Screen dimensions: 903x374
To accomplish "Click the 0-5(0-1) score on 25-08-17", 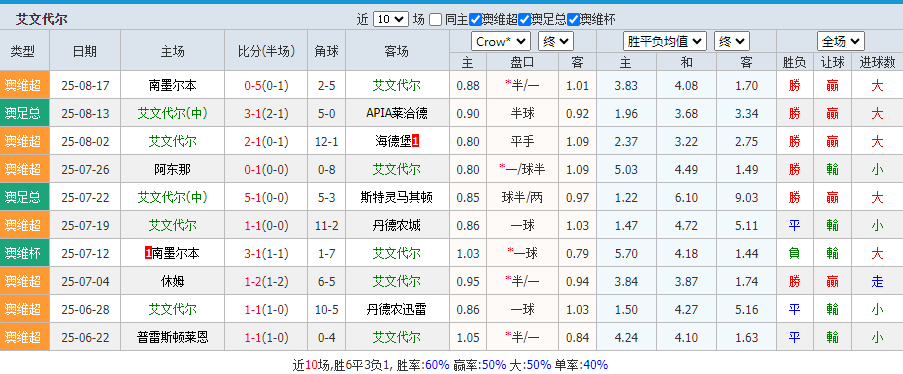I will pyautogui.click(x=266, y=86).
